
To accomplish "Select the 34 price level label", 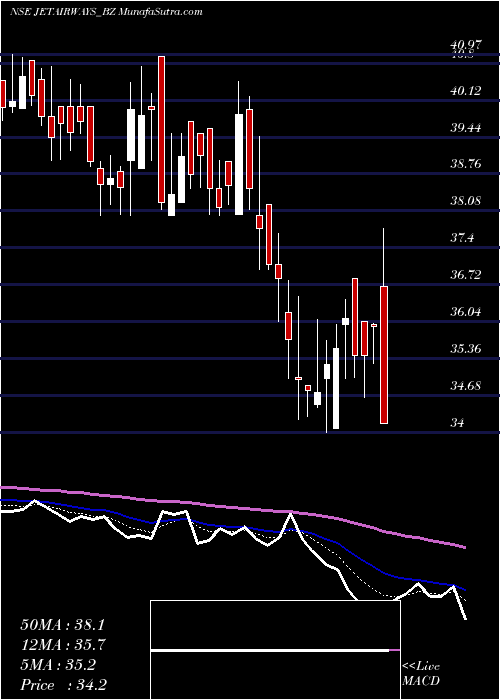I will [458, 422].
